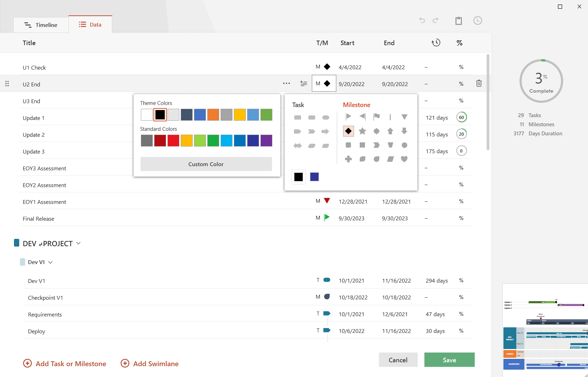The width and height of the screenshot is (588, 377).
Task: Open the Data tab
Action: tap(90, 24)
